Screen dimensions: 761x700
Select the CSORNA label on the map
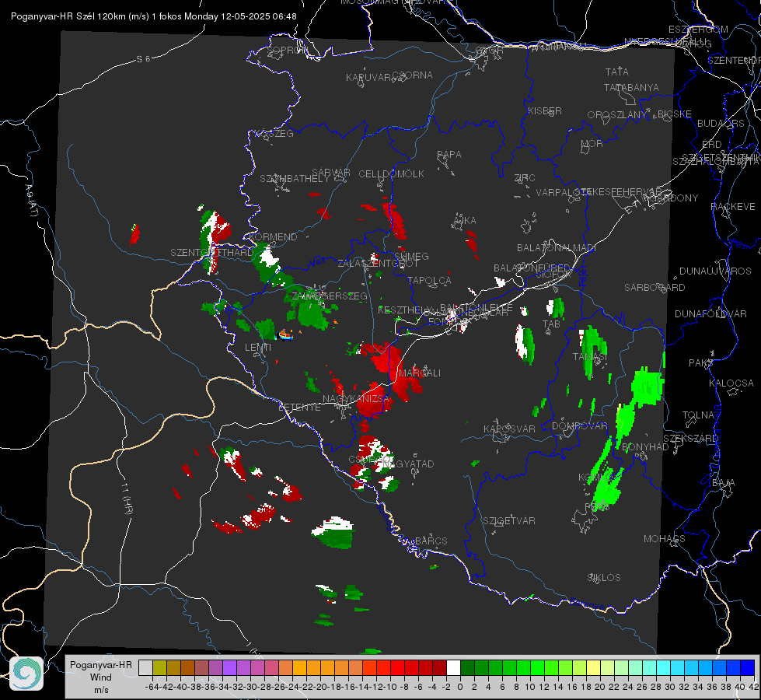(413, 75)
